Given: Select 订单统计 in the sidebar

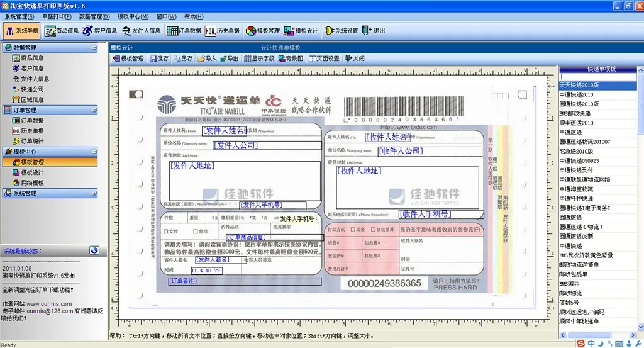Looking at the screenshot, I should point(28,142).
